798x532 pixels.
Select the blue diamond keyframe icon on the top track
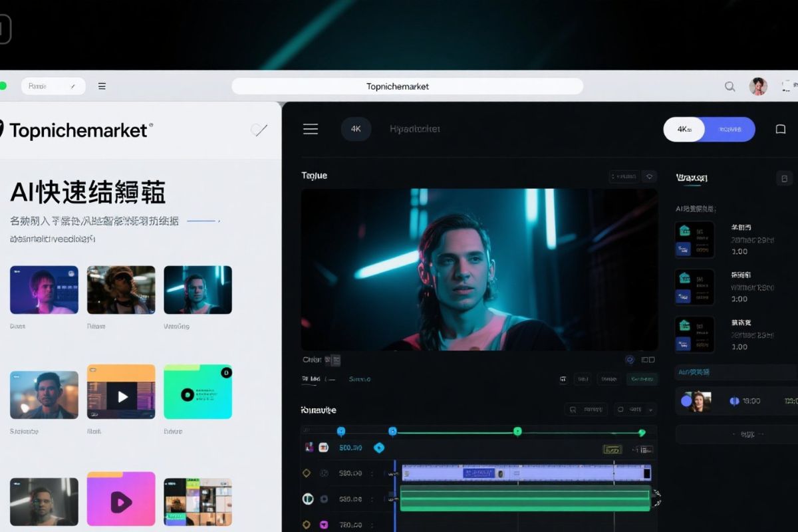click(379, 448)
